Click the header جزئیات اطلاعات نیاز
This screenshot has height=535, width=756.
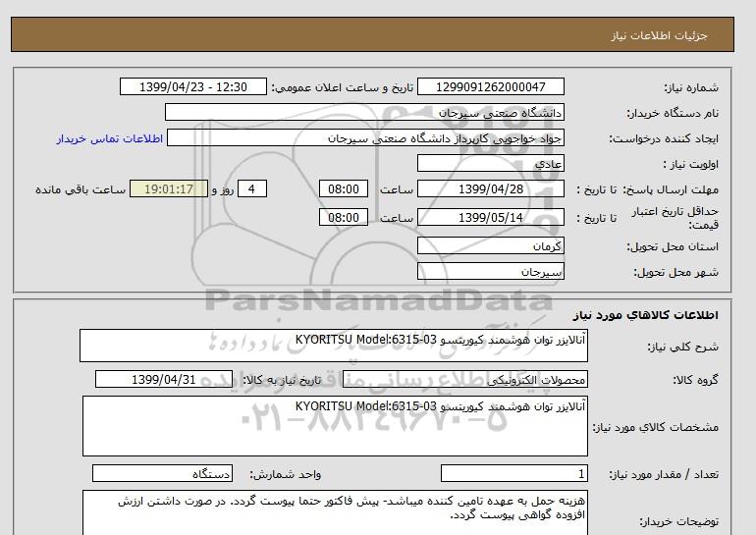659,35
